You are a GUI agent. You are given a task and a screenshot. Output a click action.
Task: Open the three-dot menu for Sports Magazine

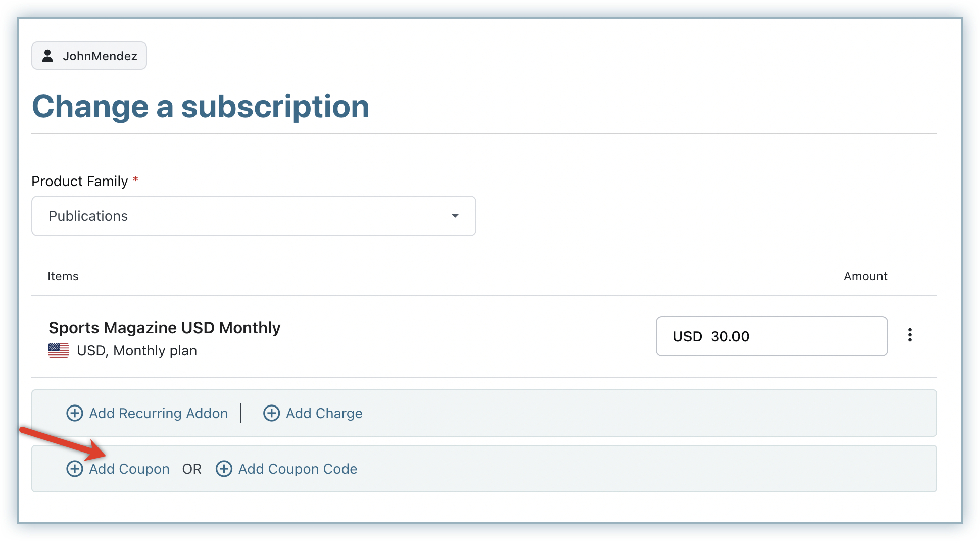coord(910,335)
